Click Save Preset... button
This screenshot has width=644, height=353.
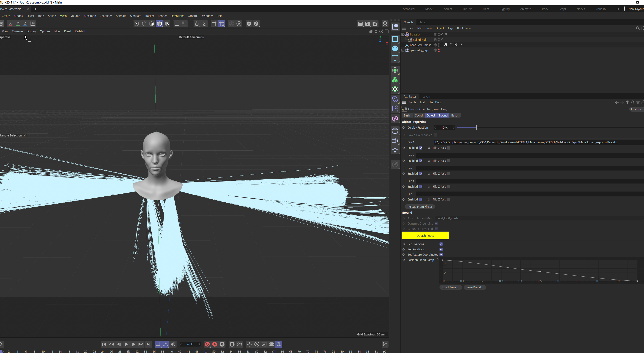point(474,287)
